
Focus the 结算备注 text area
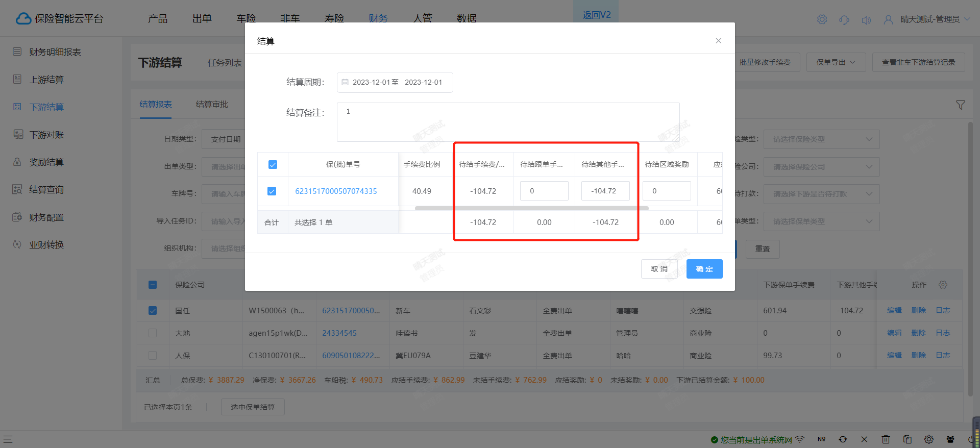coord(508,122)
